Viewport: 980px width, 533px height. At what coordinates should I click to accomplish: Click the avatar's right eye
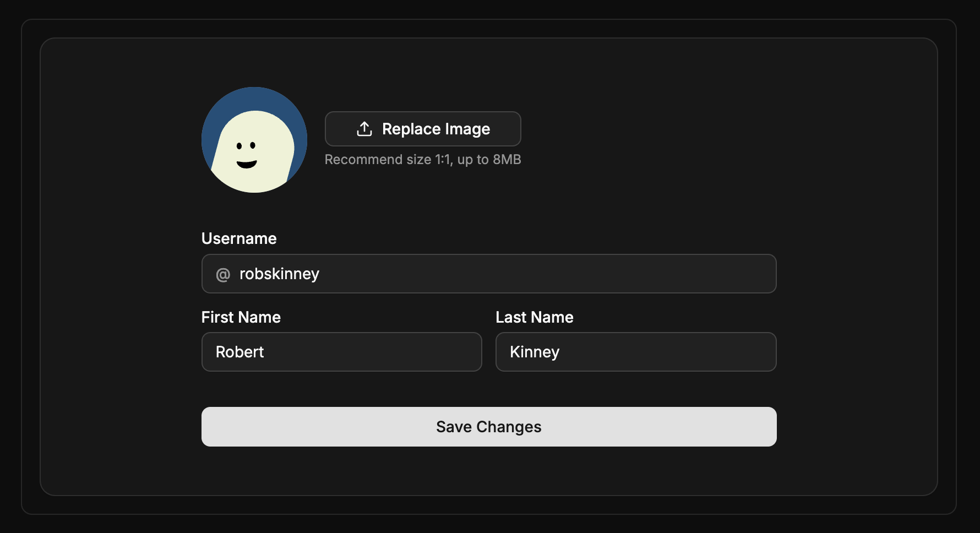point(252,144)
